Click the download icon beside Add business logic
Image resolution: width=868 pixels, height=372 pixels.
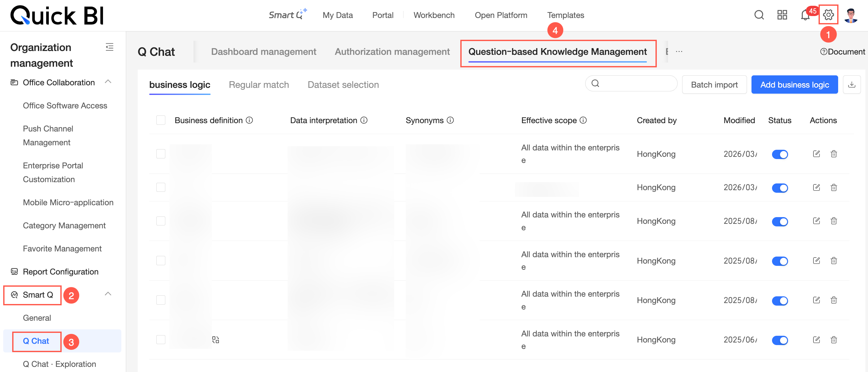coord(852,84)
